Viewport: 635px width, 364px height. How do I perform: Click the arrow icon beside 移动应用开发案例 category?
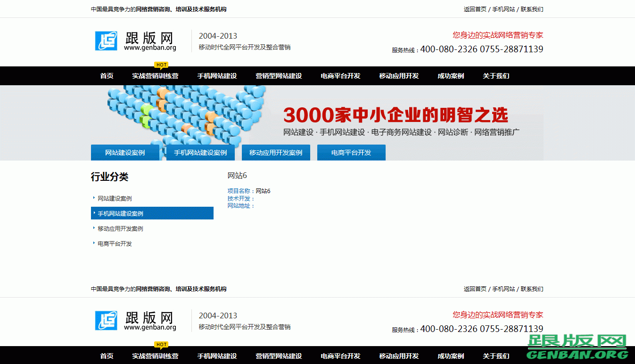coord(93,228)
